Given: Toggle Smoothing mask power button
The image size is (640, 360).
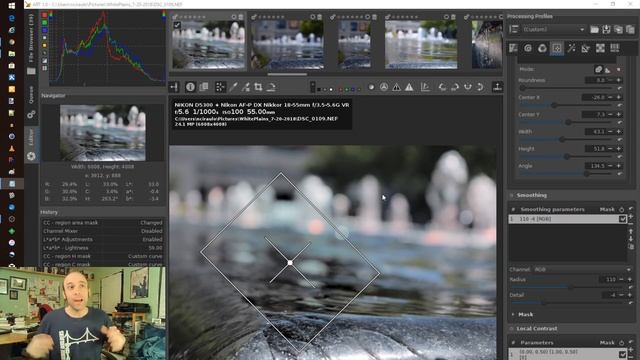Looking at the screenshot, I should pyautogui.click(x=622, y=209).
